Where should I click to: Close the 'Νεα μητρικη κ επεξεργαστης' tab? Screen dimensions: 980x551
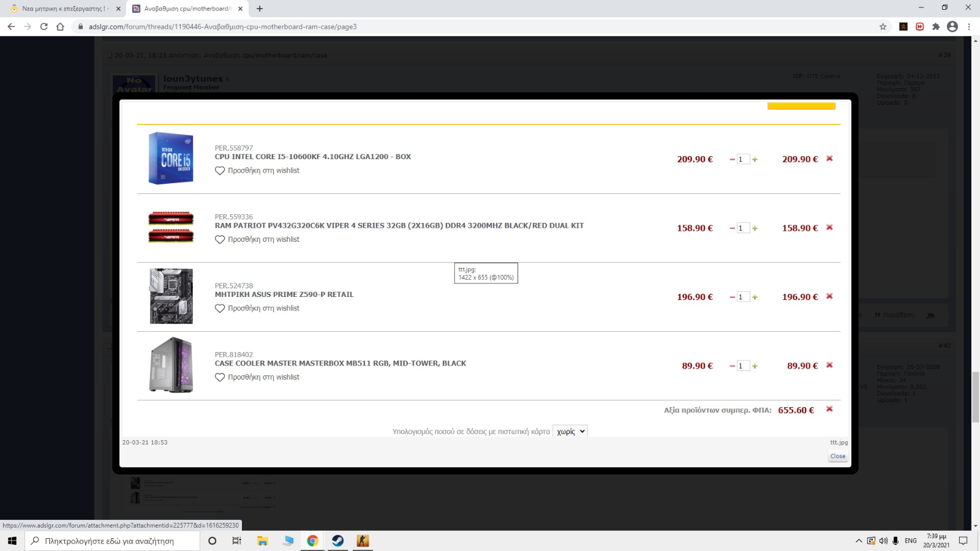point(118,9)
